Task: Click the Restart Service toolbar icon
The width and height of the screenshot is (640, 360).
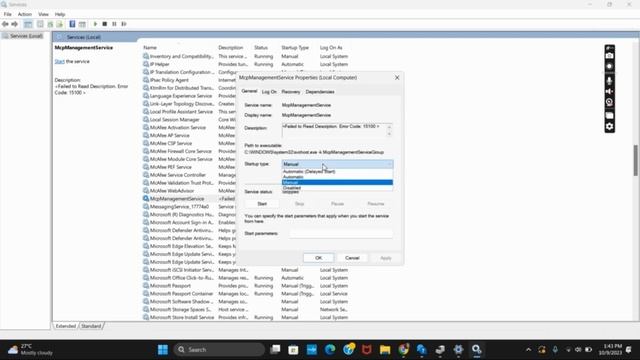Action: [124, 24]
